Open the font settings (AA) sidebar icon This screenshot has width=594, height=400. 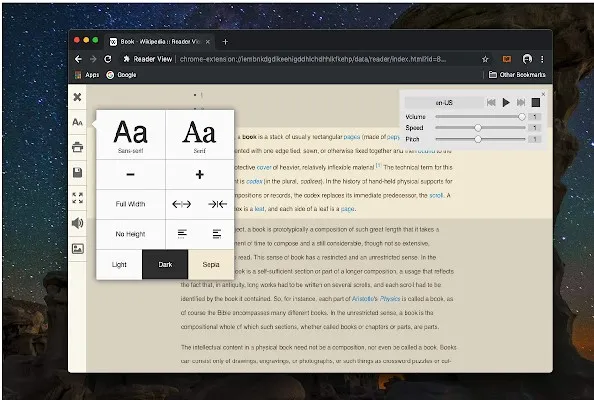[x=77, y=122]
